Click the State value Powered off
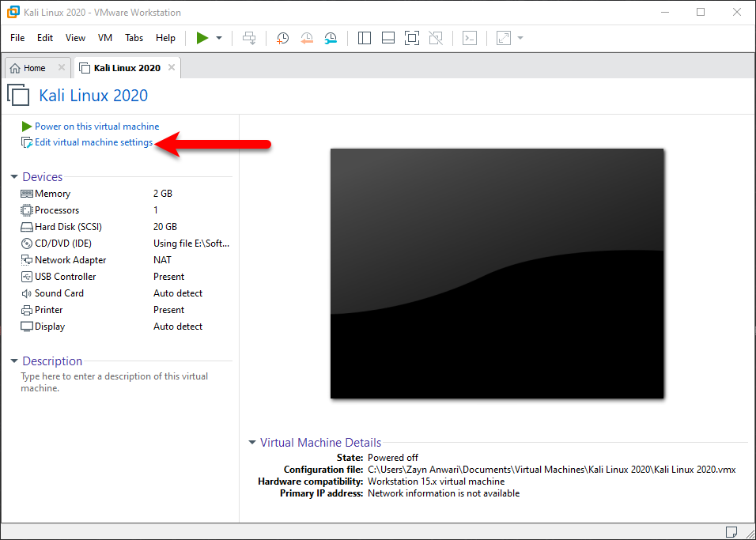 [393, 458]
